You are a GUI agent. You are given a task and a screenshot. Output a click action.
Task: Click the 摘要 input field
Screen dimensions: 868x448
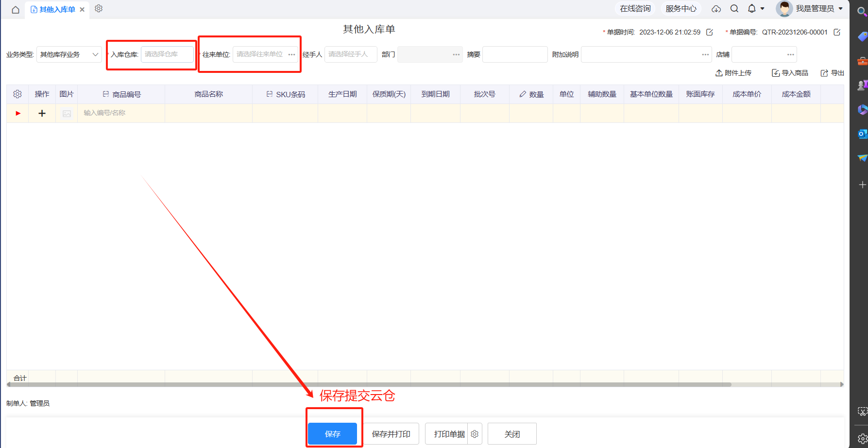coord(515,54)
